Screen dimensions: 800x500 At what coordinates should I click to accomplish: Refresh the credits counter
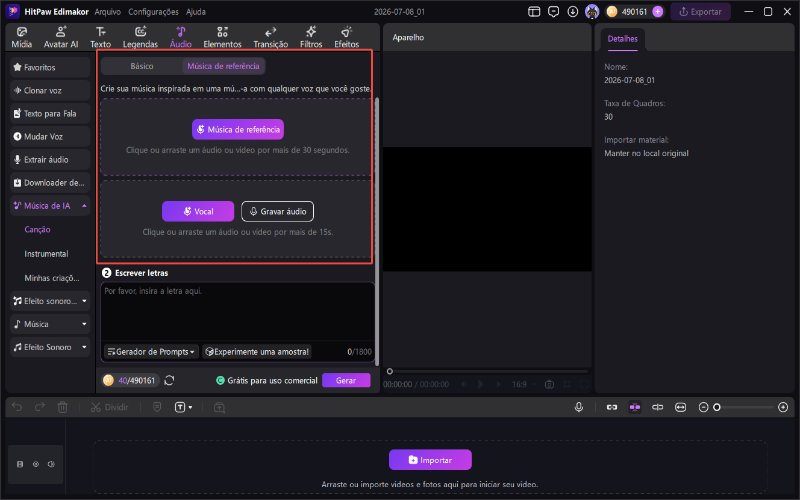[169, 380]
